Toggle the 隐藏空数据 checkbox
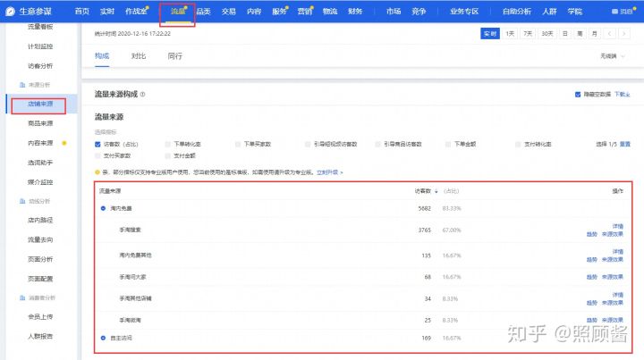 [x=578, y=95]
